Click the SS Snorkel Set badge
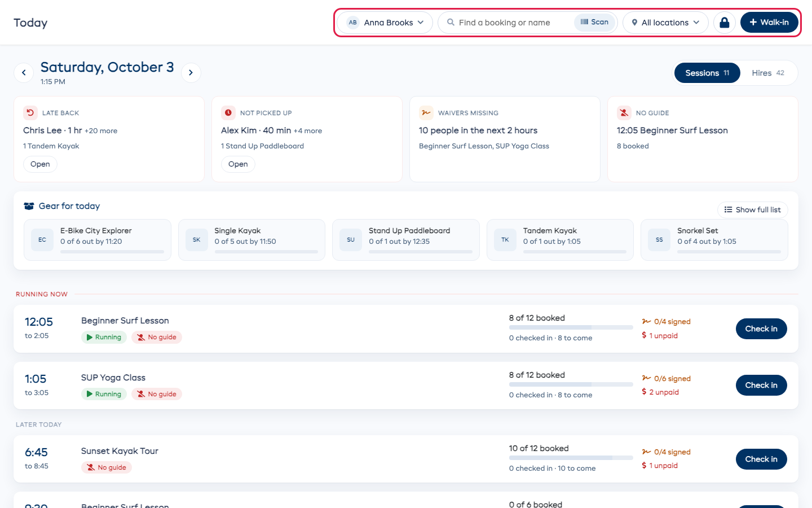812x508 pixels. click(x=660, y=240)
